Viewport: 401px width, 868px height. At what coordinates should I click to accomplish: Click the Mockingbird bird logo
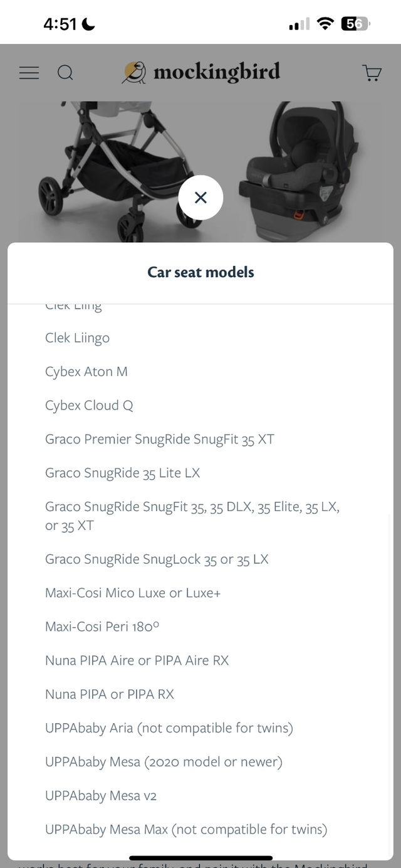pyautogui.click(x=132, y=71)
